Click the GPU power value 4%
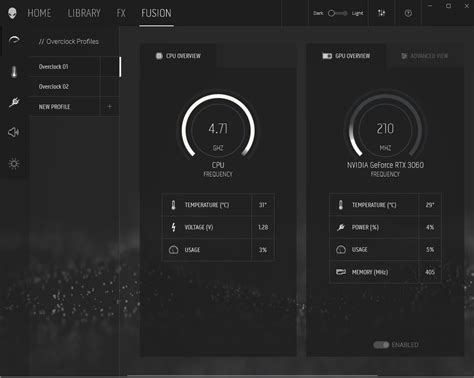This screenshot has width=474, height=378. tap(430, 227)
